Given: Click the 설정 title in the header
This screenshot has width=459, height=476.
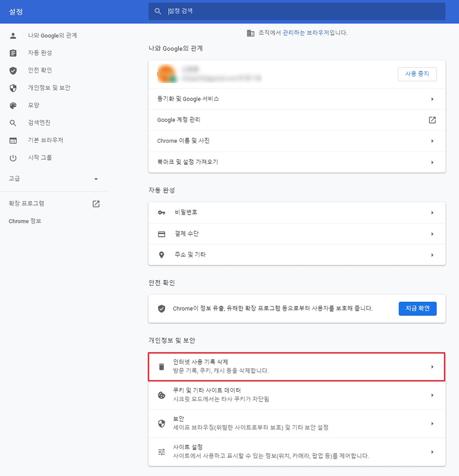Looking at the screenshot, I should coord(16,12).
